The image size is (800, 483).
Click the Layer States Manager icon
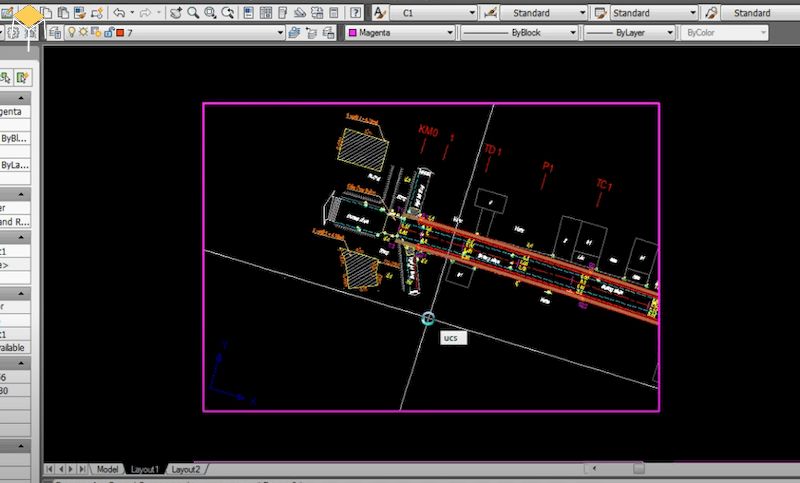point(329,33)
